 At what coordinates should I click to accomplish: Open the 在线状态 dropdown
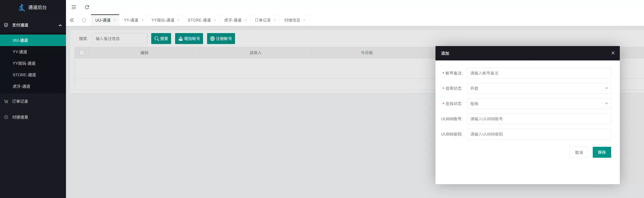tap(539, 104)
